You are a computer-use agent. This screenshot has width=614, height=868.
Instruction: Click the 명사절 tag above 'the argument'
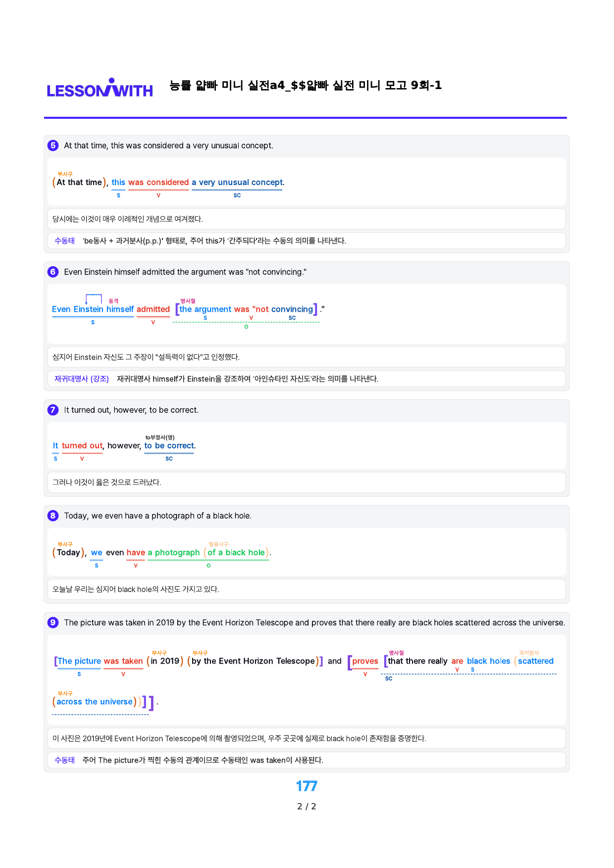188,301
